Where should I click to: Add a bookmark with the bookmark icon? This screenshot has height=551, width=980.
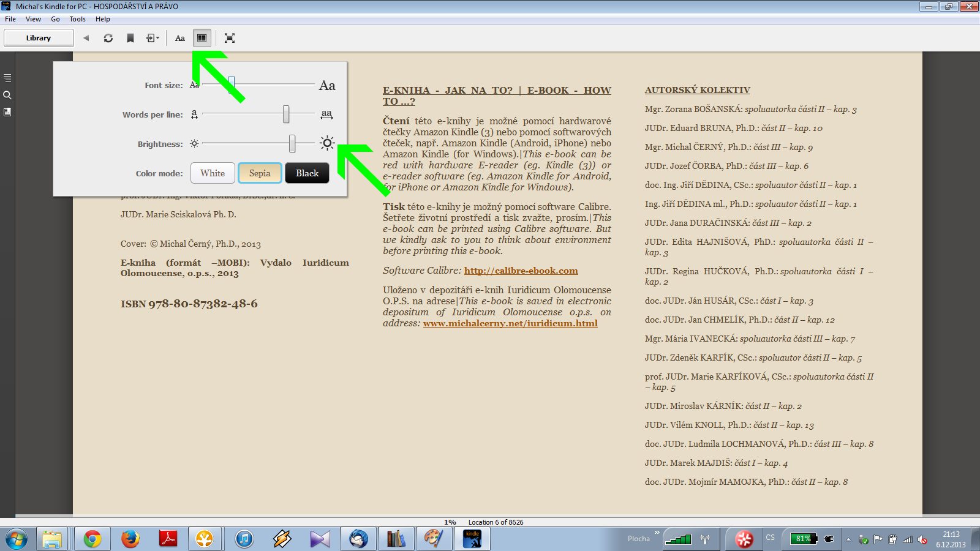[130, 38]
